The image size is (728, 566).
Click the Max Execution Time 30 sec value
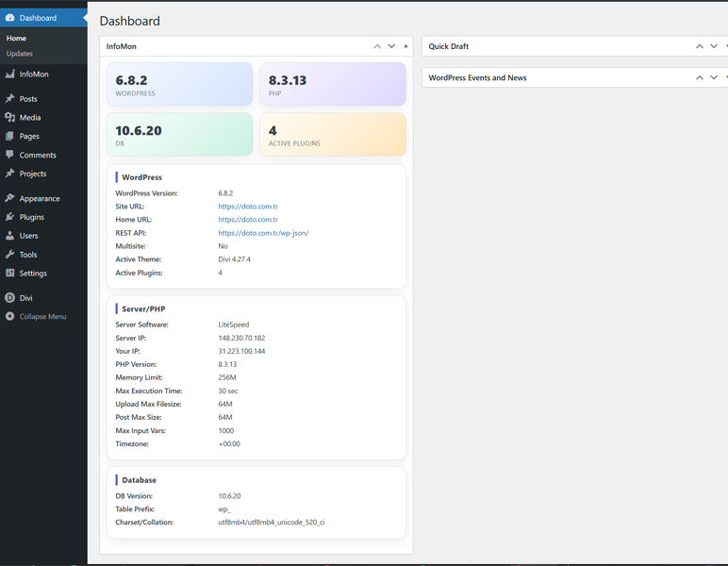(x=228, y=391)
